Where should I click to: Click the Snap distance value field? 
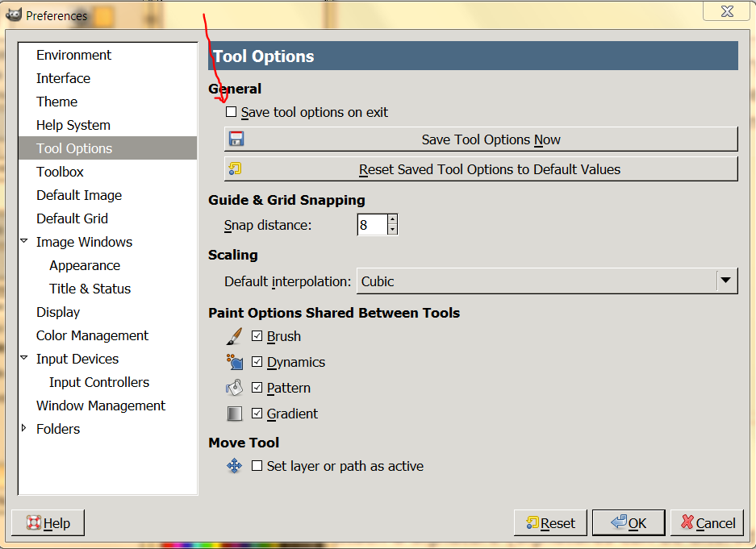click(372, 225)
